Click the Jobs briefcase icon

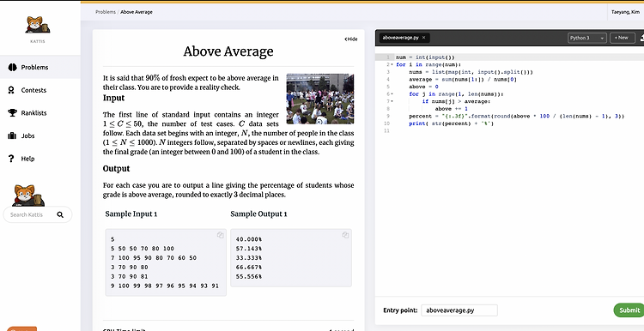[x=12, y=135]
